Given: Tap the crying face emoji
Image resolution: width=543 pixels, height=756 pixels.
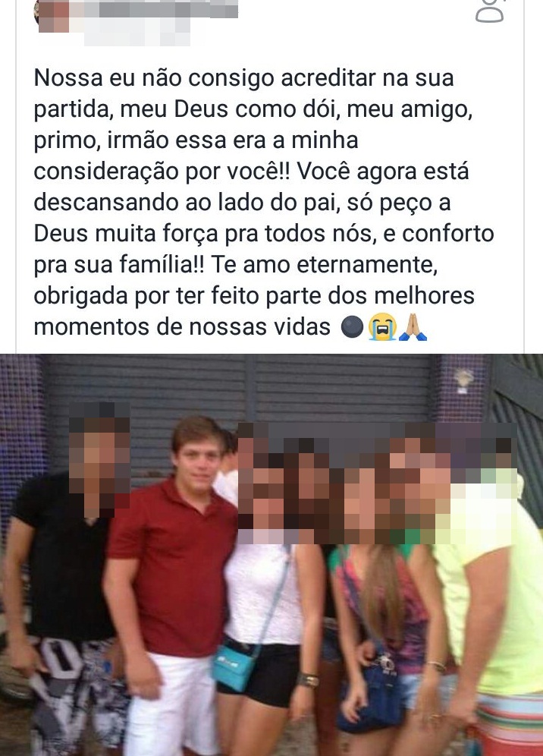Looking at the screenshot, I should click(x=382, y=327).
